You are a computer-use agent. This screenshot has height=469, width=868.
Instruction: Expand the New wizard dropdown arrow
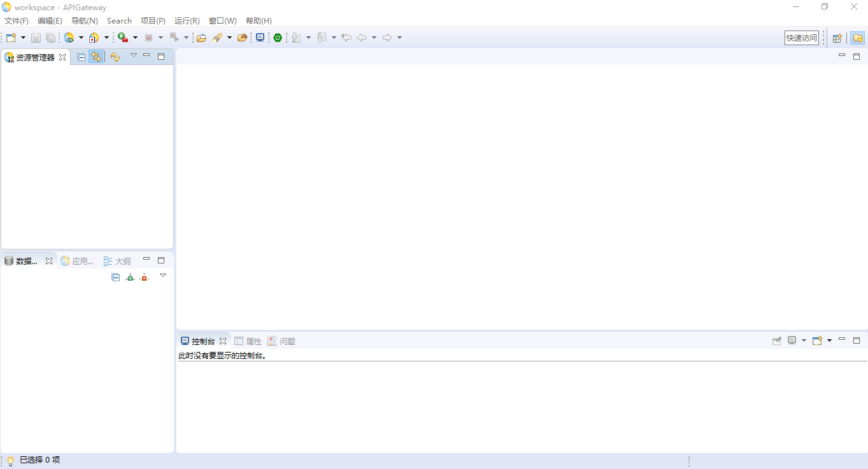24,38
